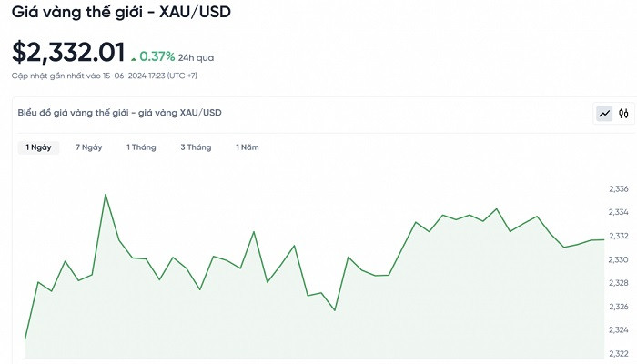This screenshot has height=364, width=637.
Task: Switch to the 3 Tháng range
Action: click(x=196, y=147)
